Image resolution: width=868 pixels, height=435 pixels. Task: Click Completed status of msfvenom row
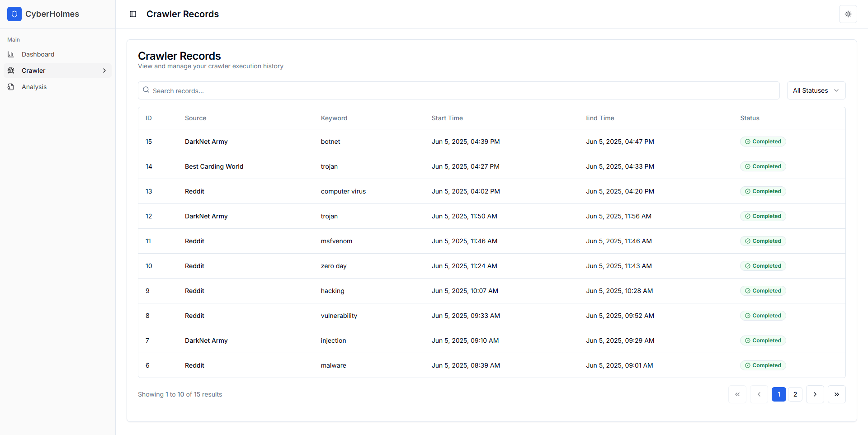pyautogui.click(x=763, y=241)
